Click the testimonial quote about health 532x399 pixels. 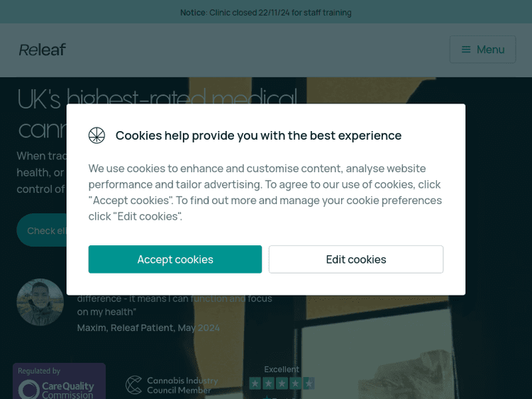[174, 305]
